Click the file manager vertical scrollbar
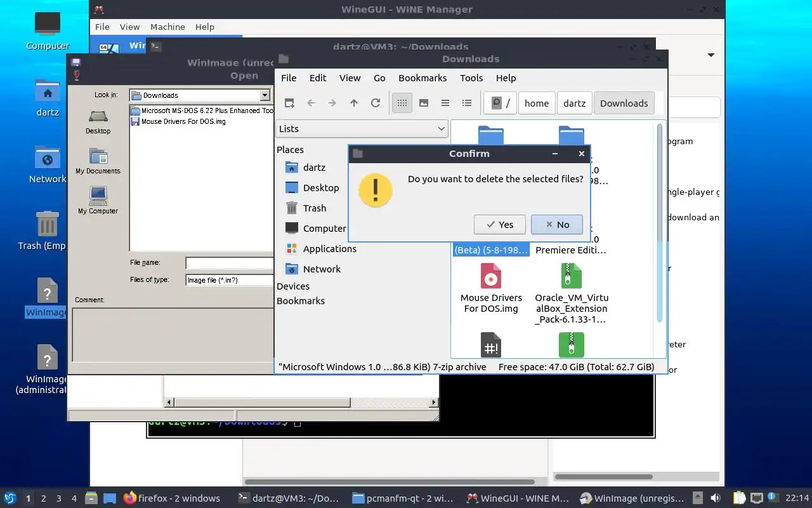 pos(660,222)
